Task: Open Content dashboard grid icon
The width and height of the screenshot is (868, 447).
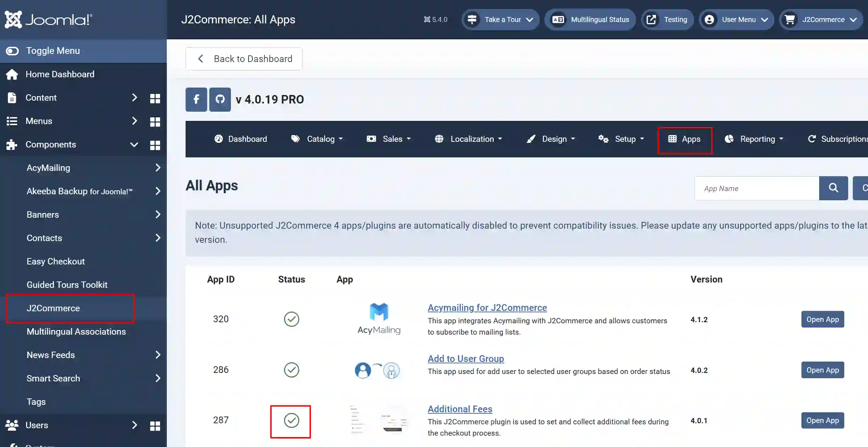Action: coord(155,98)
